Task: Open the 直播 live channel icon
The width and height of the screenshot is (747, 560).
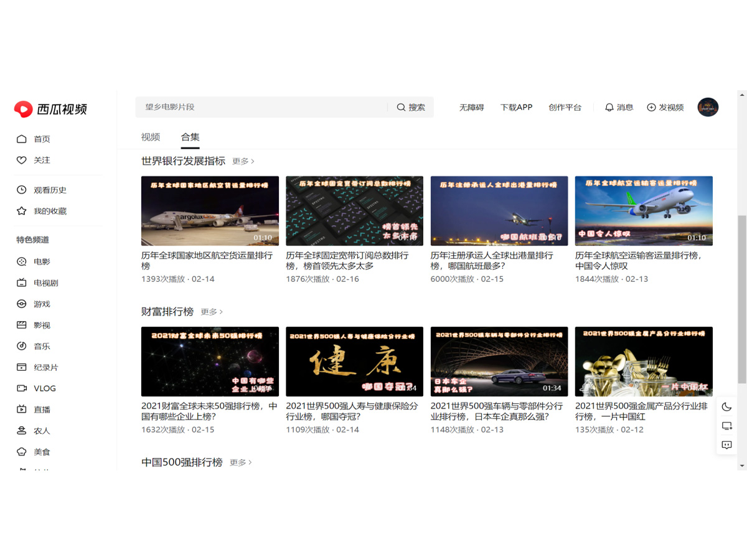Action: (x=22, y=409)
